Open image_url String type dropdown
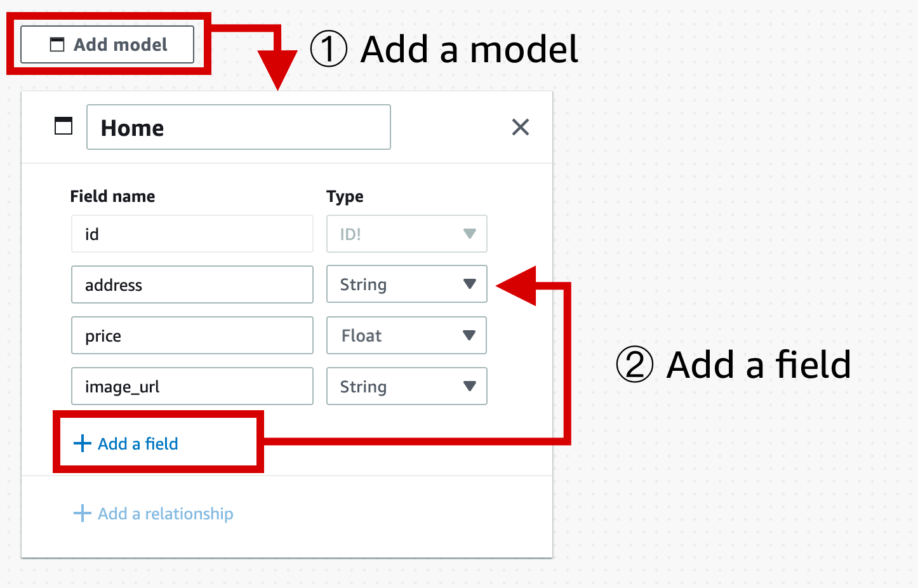Screen dimensions: 918x588 [x=407, y=386]
